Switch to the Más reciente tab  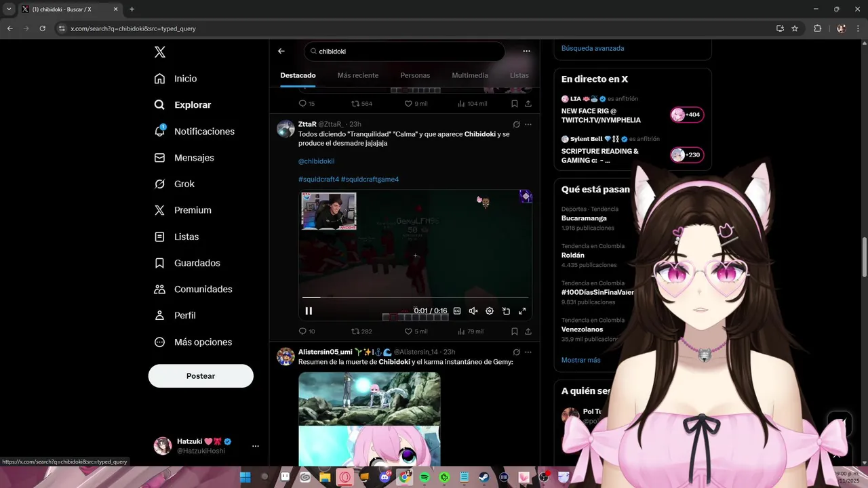[358, 75]
